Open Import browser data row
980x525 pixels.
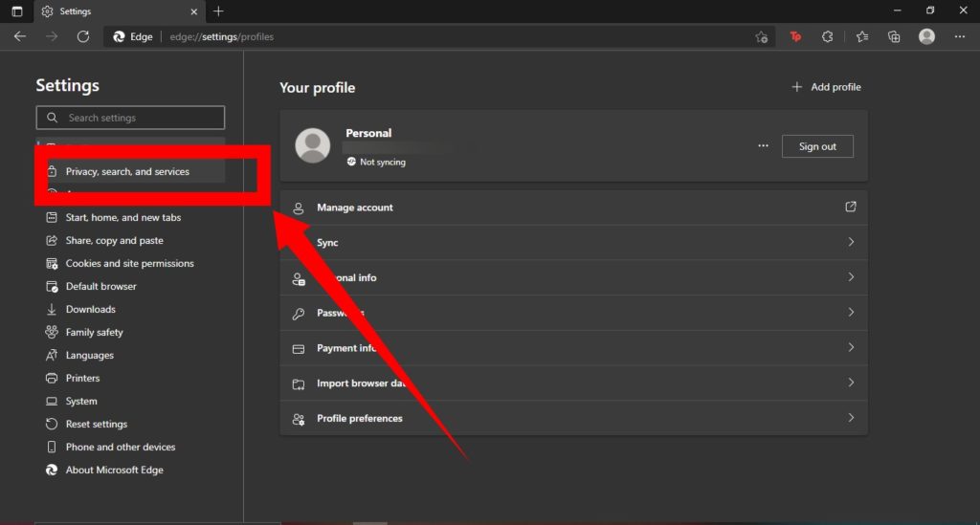pos(574,383)
